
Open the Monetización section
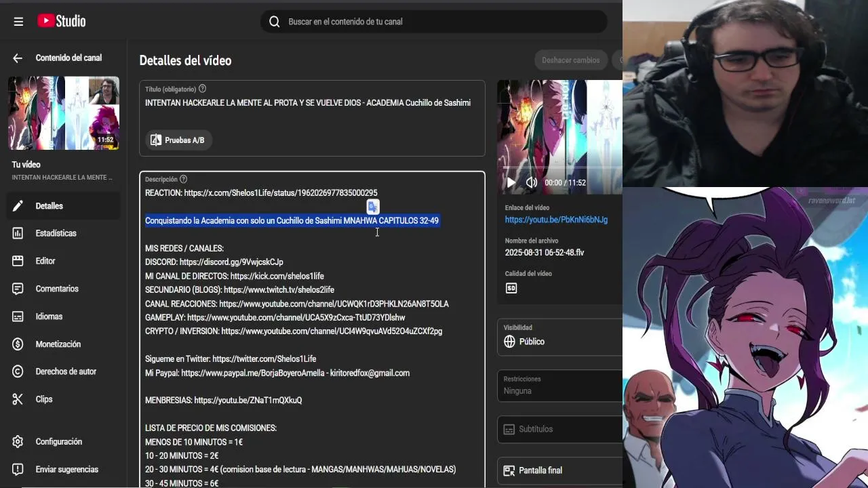click(63, 344)
